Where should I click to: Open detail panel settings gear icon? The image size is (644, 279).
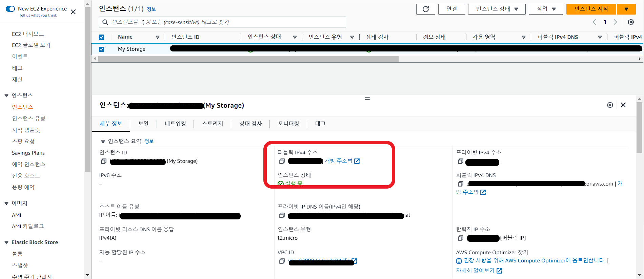point(610,105)
